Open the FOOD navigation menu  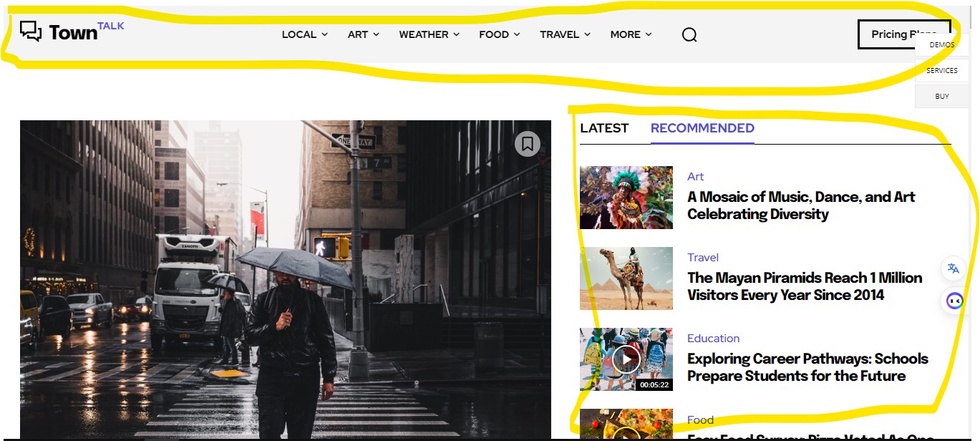pyautogui.click(x=499, y=34)
